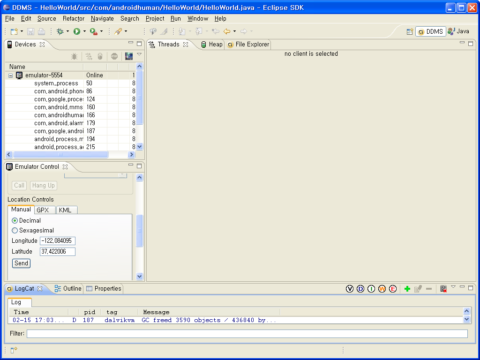Click the Update Threads icon in Devices
Image resolution: width=480 pixels, height=360 pixels.
(x=89, y=56)
